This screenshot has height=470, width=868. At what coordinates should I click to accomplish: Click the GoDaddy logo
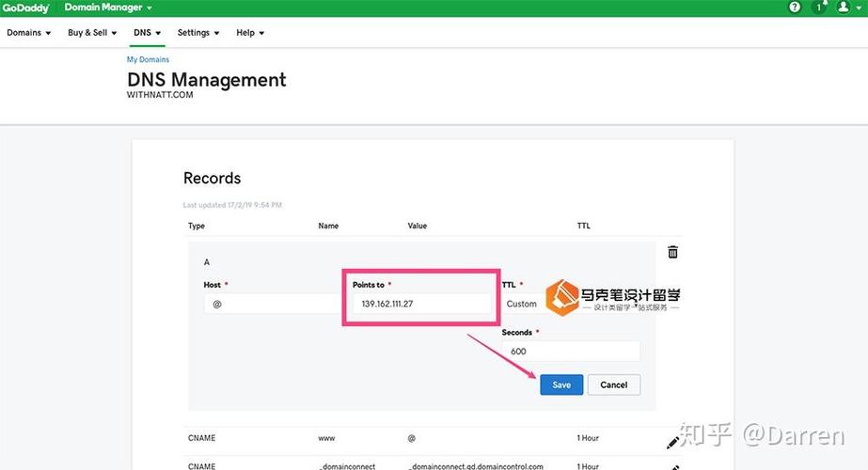[25, 8]
